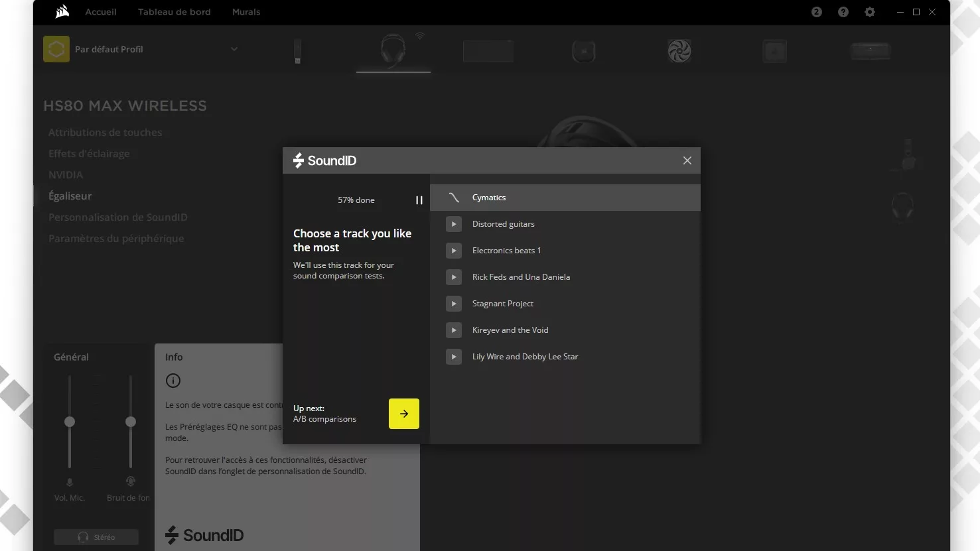Click the SoundID logo in Info panel
Image resolution: width=980 pixels, height=551 pixels.
(204, 535)
